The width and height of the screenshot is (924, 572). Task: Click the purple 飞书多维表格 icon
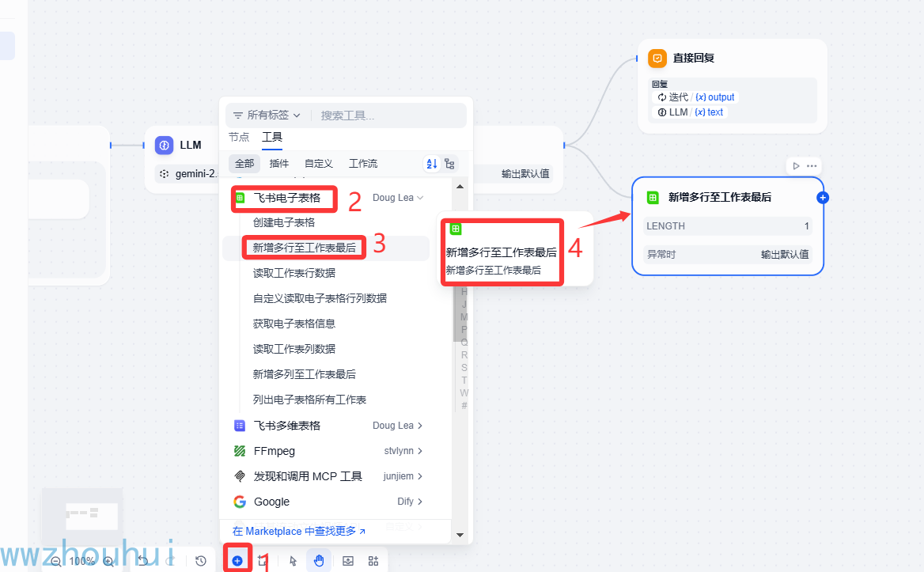[240, 426]
